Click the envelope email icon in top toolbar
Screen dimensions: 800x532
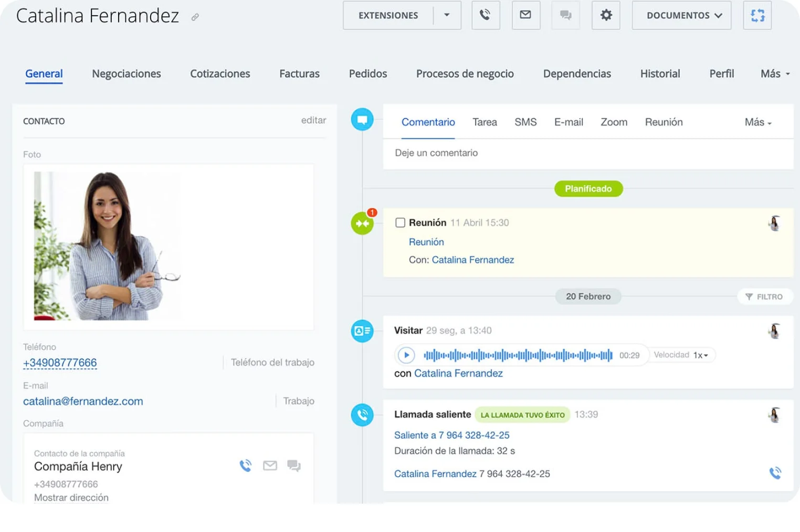[525, 15]
